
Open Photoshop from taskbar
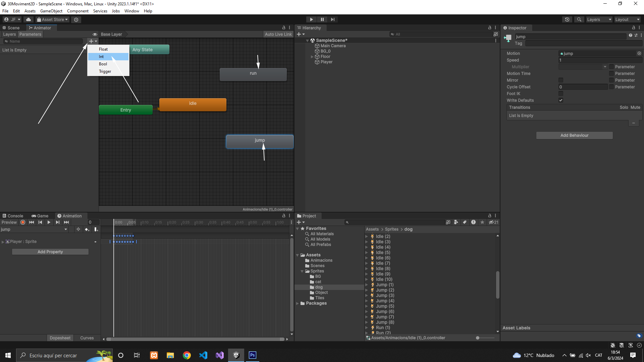coord(252,355)
